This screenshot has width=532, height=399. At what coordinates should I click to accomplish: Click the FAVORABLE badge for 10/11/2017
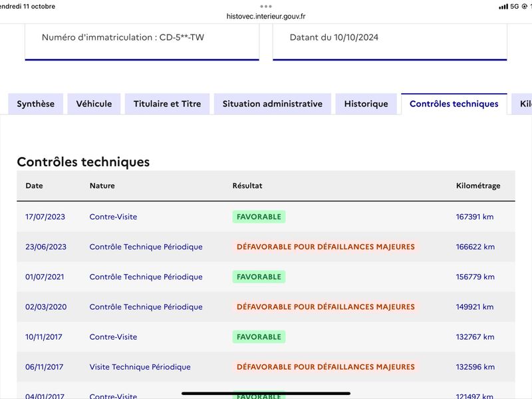pos(259,337)
